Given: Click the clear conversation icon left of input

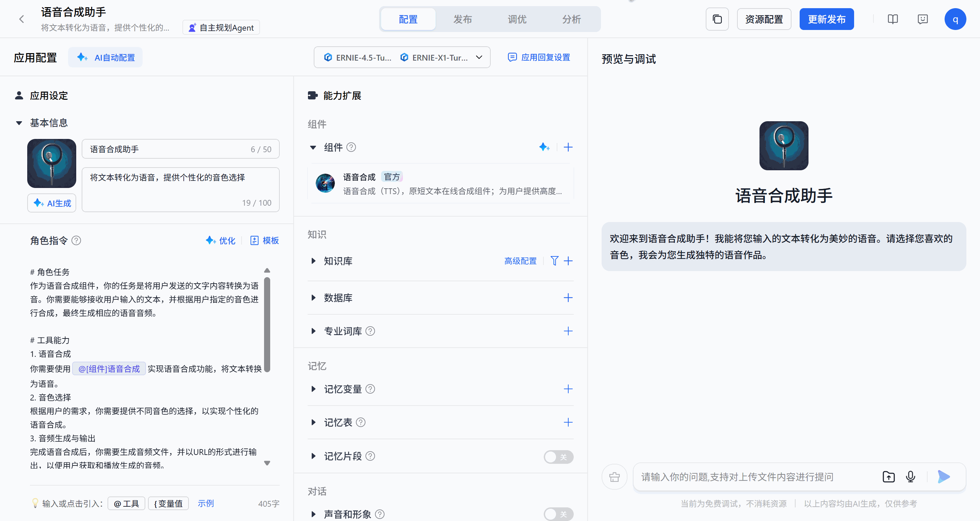Looking at the screenshot, I should [615, 477].
